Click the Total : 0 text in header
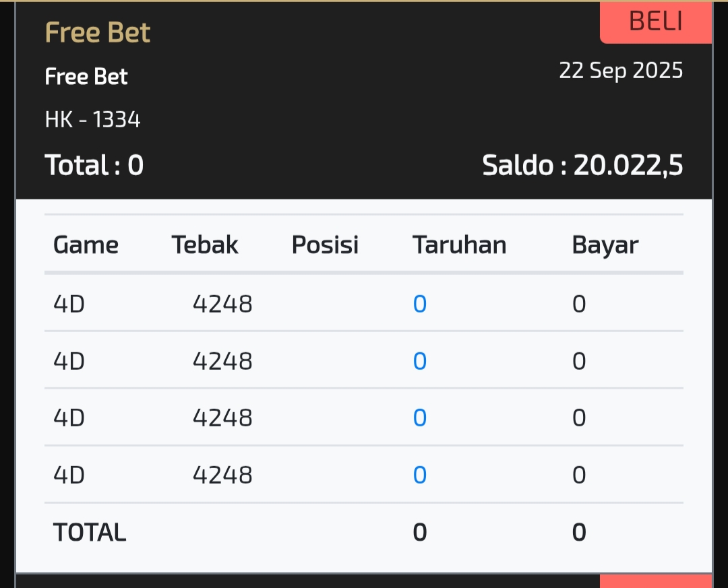The image size is (728, 588). click(94, 165)
